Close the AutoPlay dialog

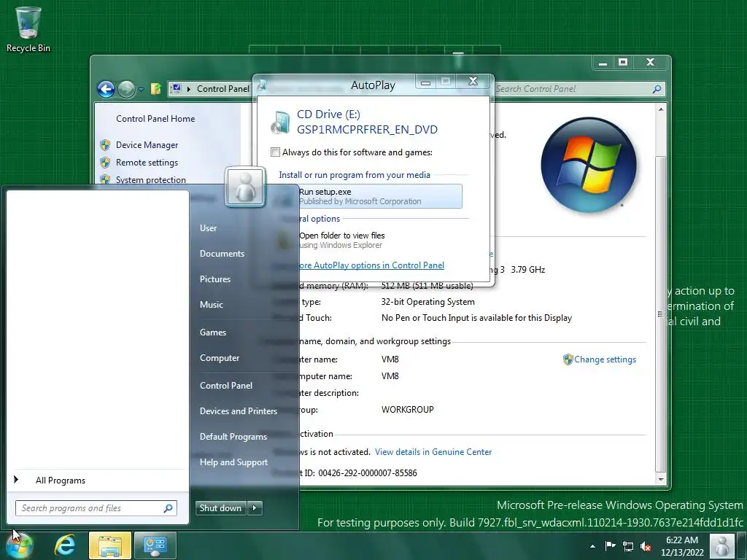pos(473,82)
